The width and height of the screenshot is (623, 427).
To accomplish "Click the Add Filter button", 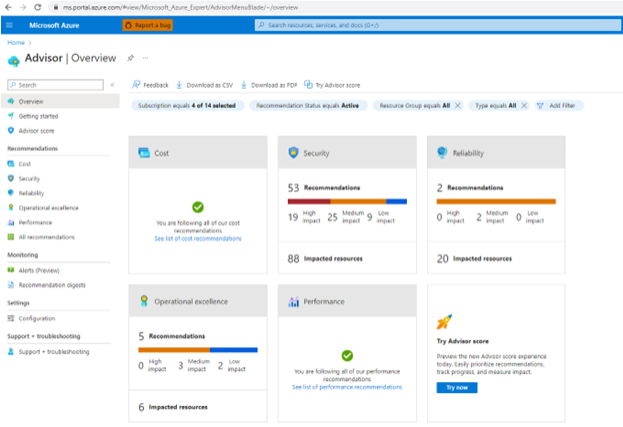I will 559,106.
